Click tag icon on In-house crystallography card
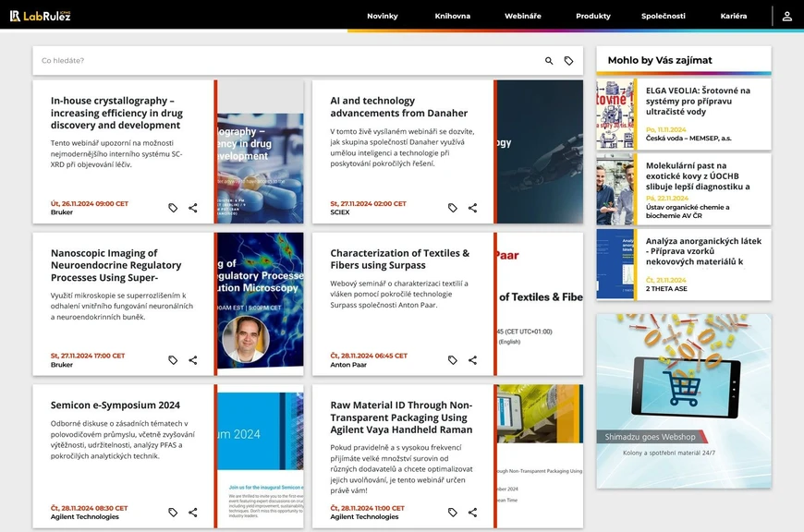Image resolution: width=804 pixels, height=532 pixels. click(x=173, y=208)
